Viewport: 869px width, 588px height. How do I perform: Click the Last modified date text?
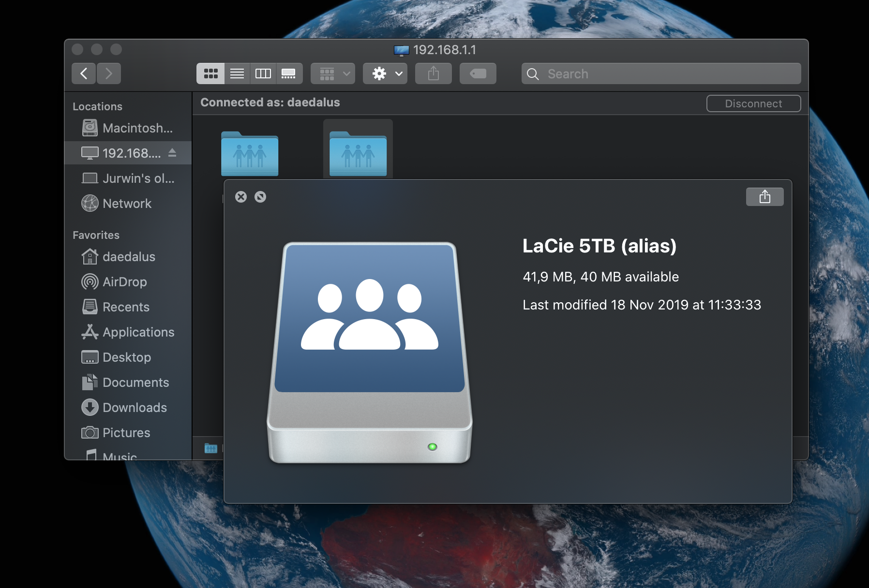click(642, 305)
